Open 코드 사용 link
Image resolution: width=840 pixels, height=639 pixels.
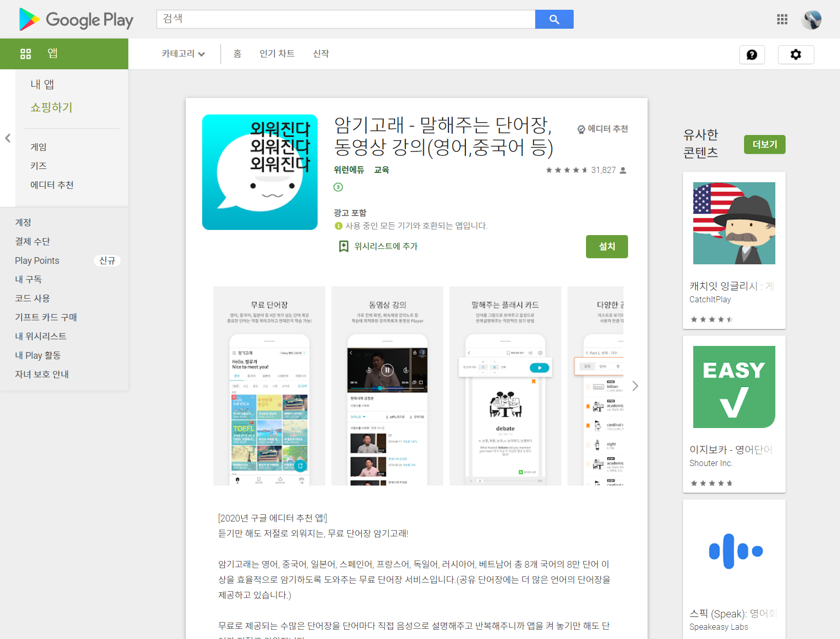pyautogui.click(x=32, y=298)
